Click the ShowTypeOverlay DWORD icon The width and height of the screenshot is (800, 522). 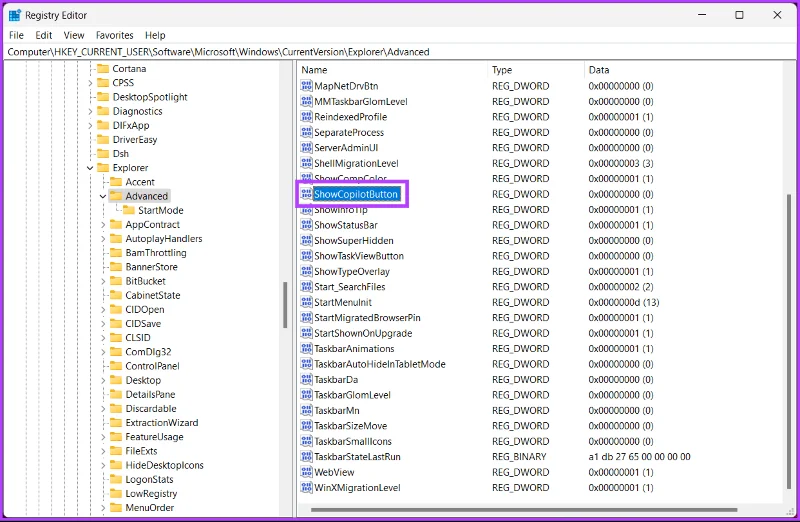click(x=306, y=271)
